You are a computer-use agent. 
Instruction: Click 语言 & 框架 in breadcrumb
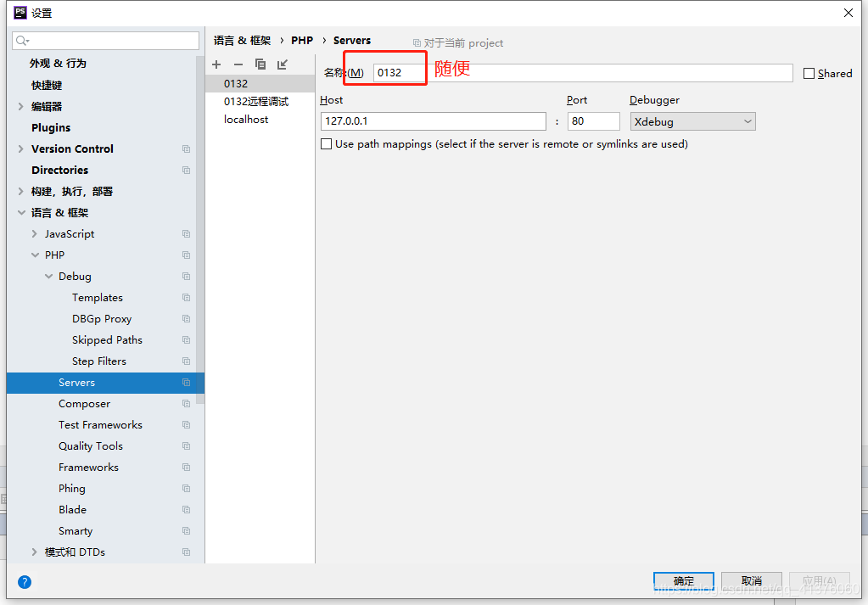pos(243,41)
